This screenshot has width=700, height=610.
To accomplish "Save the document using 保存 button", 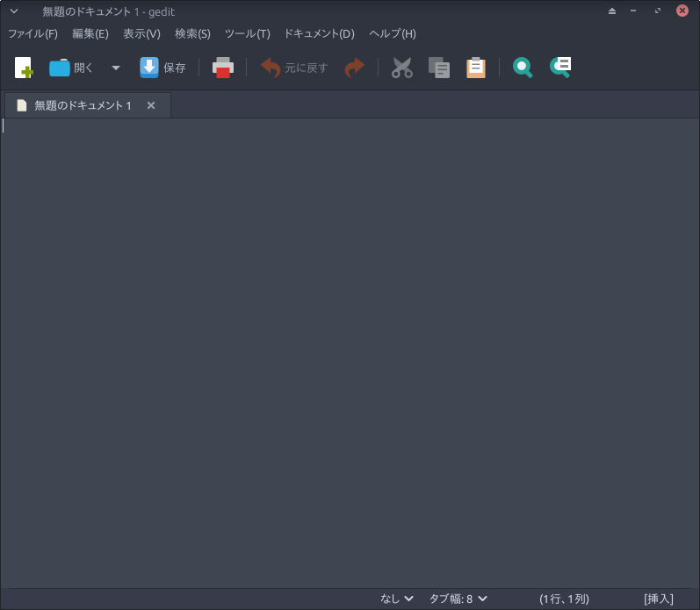I will (162, 68).
